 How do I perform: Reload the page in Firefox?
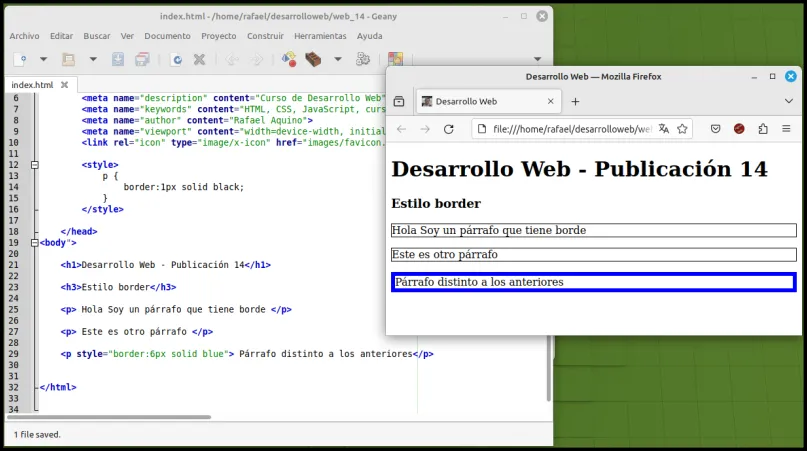tap(449, 129)
